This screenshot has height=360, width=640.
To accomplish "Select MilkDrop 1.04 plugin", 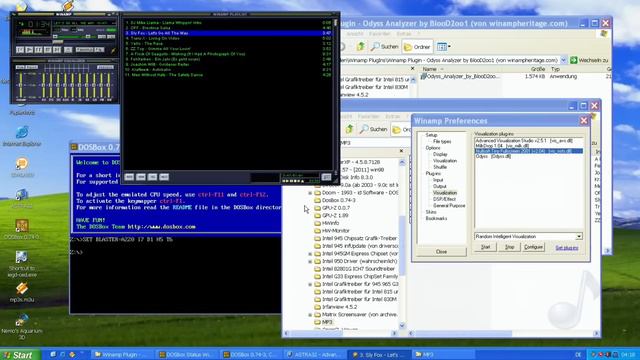I will pos(529,146).
